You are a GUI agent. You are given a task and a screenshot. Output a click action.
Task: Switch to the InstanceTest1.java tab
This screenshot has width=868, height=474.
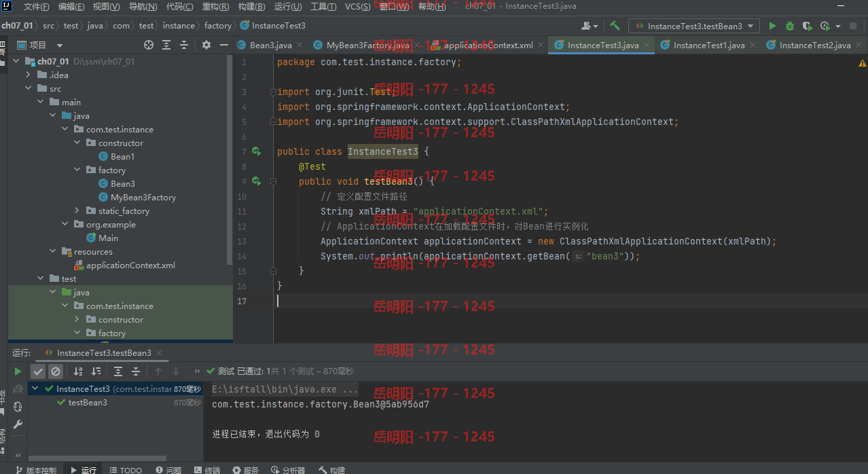pyautogui.click(x=709, y=45)
